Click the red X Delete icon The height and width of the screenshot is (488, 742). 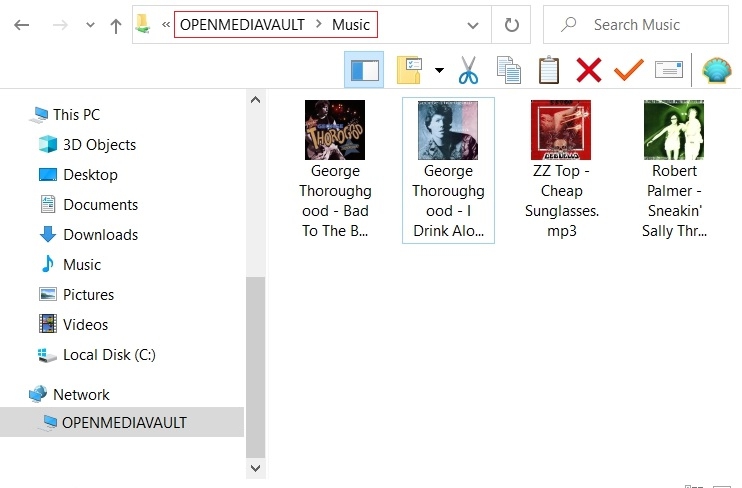coord(589,70)
